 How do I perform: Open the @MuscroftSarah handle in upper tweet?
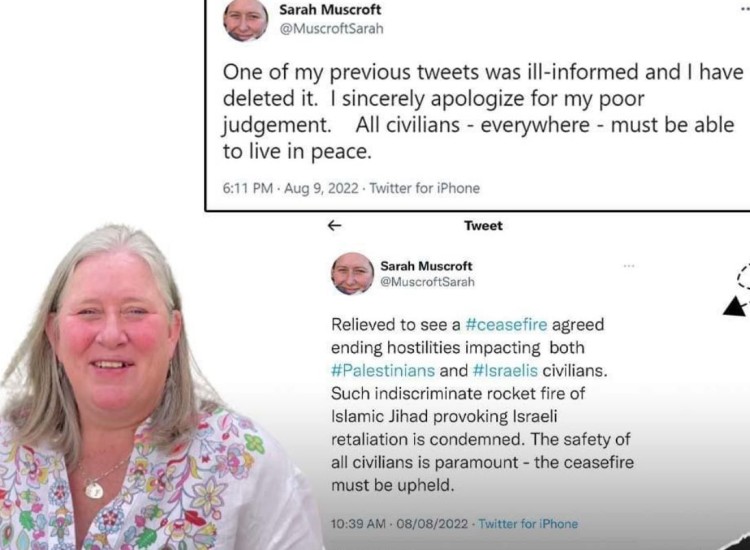[x=331, y=29]
